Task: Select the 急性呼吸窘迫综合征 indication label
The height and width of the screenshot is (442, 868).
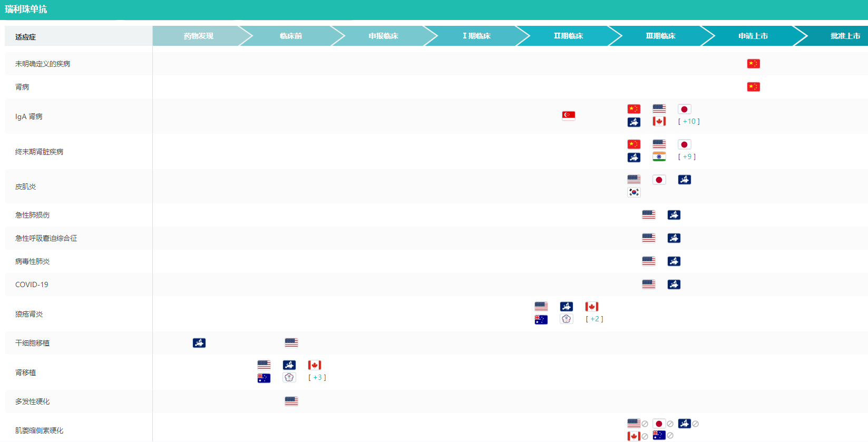Action: point(46,238)
